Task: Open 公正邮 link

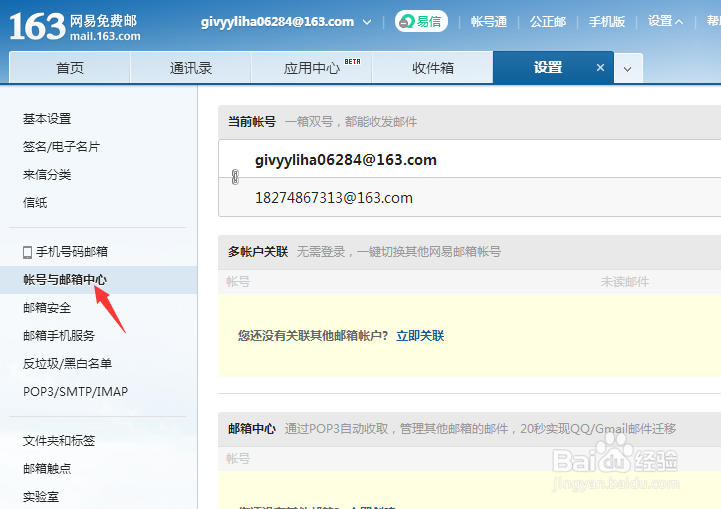Action: tap(548, 22)
